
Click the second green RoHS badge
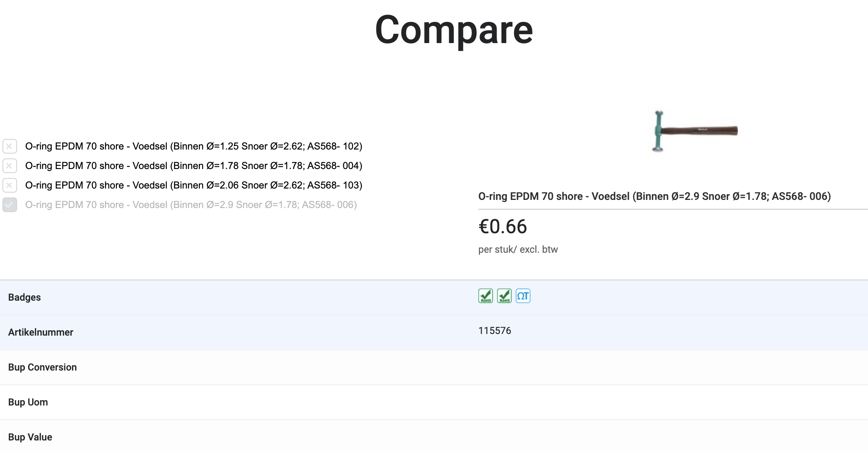(x=504, y=296)
